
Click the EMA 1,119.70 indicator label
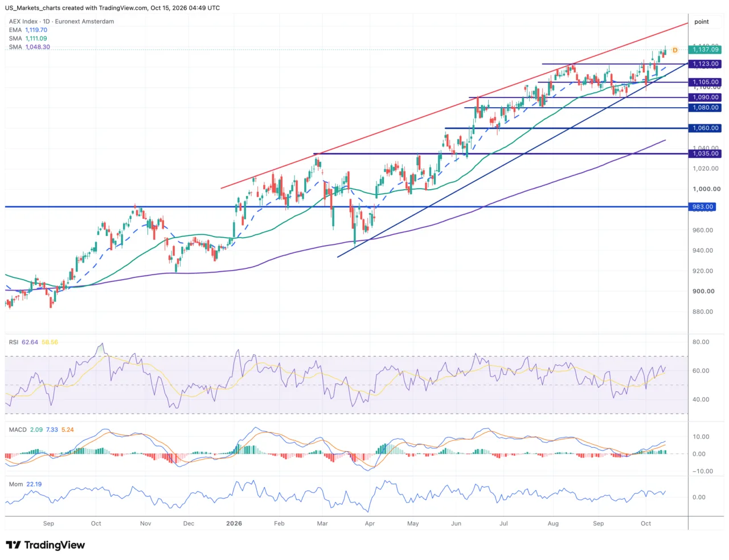click(28, 30)
